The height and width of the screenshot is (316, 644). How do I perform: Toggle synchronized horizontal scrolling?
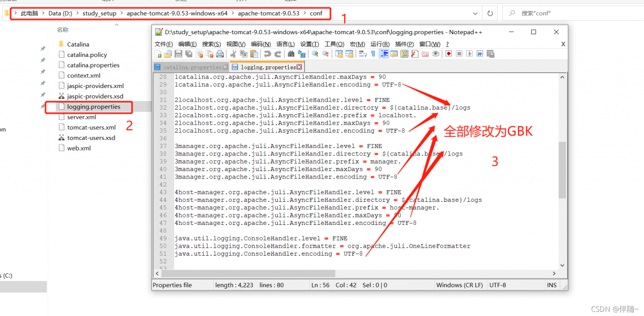pyautogui.click(x=349, y=54)
